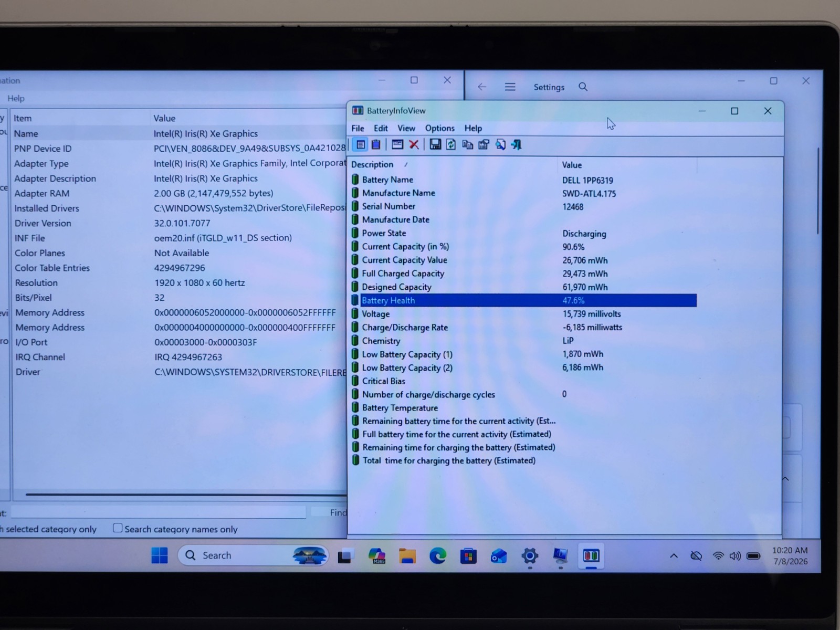The height and width of the screenshot is (630, 840).
Task: Select Low Battery Capacity (2) row
Action: click(x=523, y=367)
